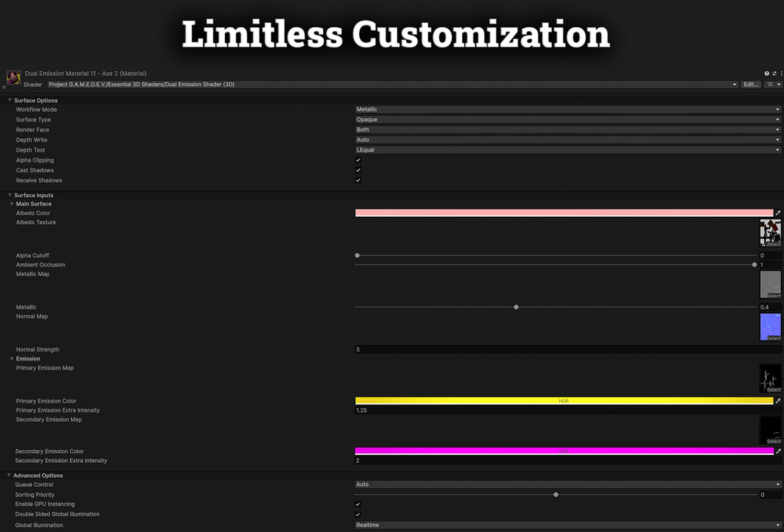Screen dimensions: 784x532
Task: Open the Shader selection dropdown
Action: click(x=392, y=84)
